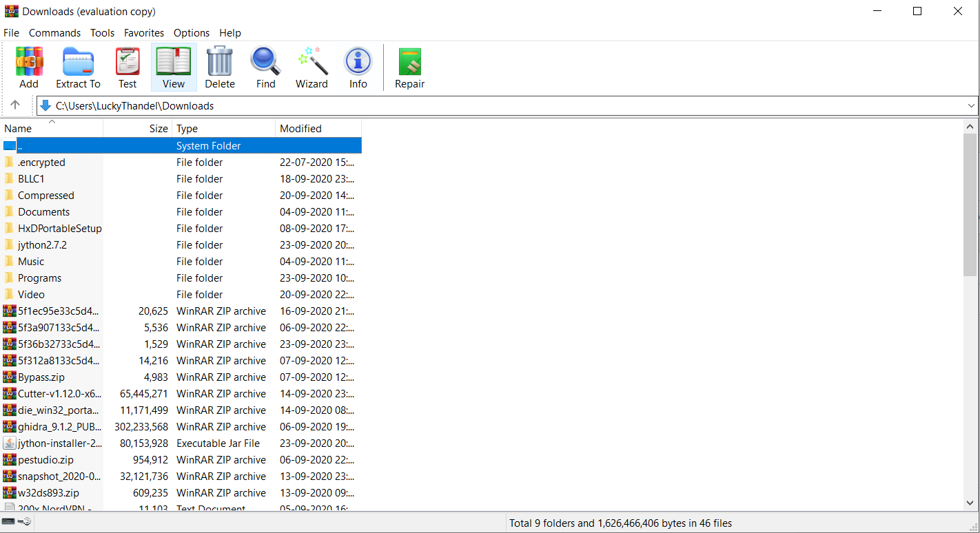Click the archive icon of pestudio.zip
Image resolution: width=980 pixels, height=533 pixels.
click(x=10, y=460)
